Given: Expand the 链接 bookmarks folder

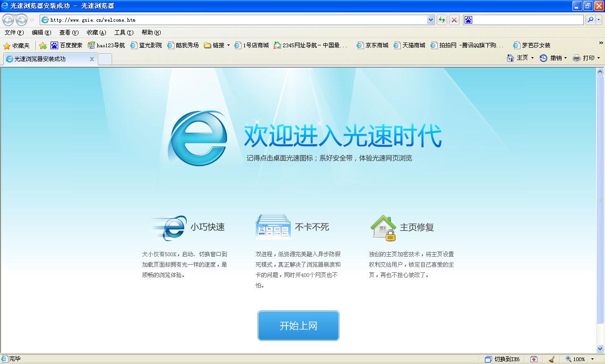Looking at the screenshot, I should point(217,45).
